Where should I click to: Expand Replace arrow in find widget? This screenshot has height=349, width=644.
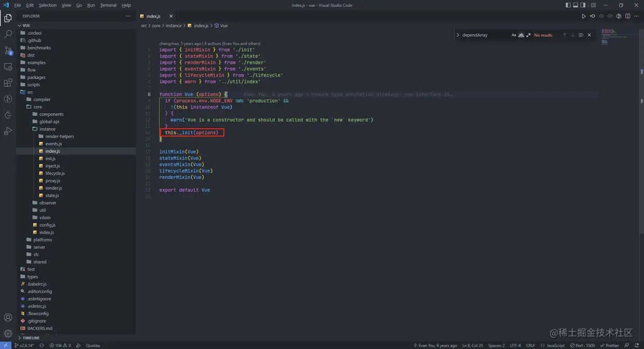pos(458,35)
